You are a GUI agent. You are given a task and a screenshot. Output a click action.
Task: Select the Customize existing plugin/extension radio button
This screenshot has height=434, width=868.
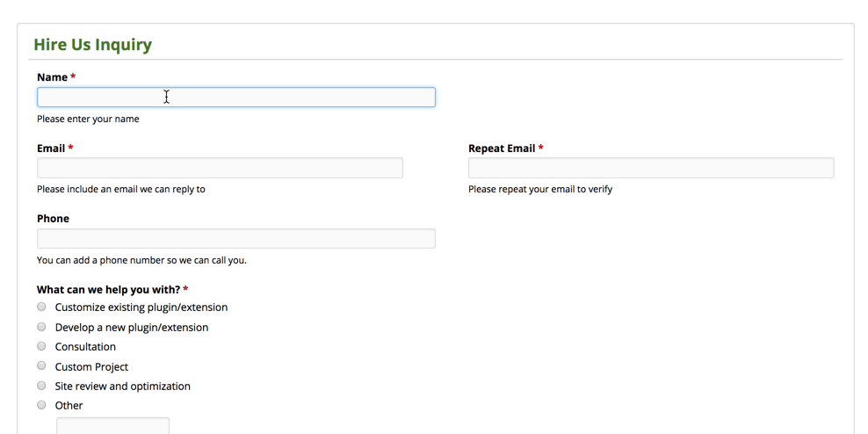coord(41,307)
